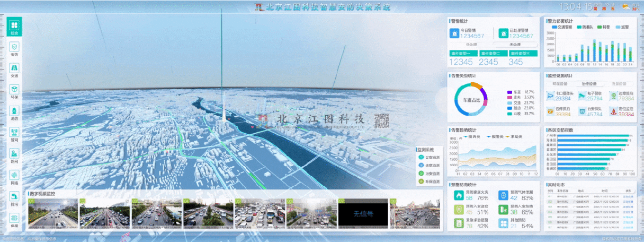The height and width of the screenshot is (242, 644).
Task: Toggle 违章监测 in monitoring system legend
Action: coord(429,165)
